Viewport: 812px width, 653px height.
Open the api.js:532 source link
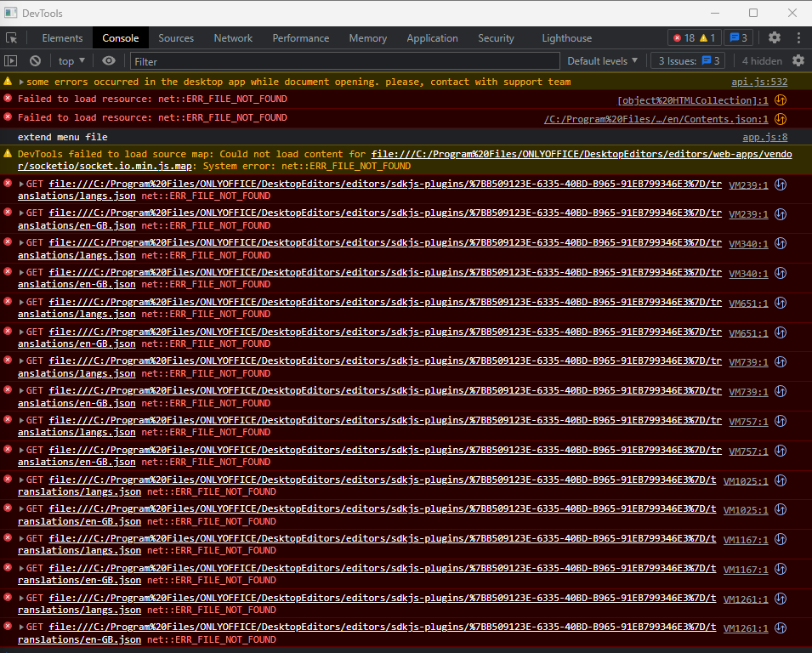[x=759, y=82]
